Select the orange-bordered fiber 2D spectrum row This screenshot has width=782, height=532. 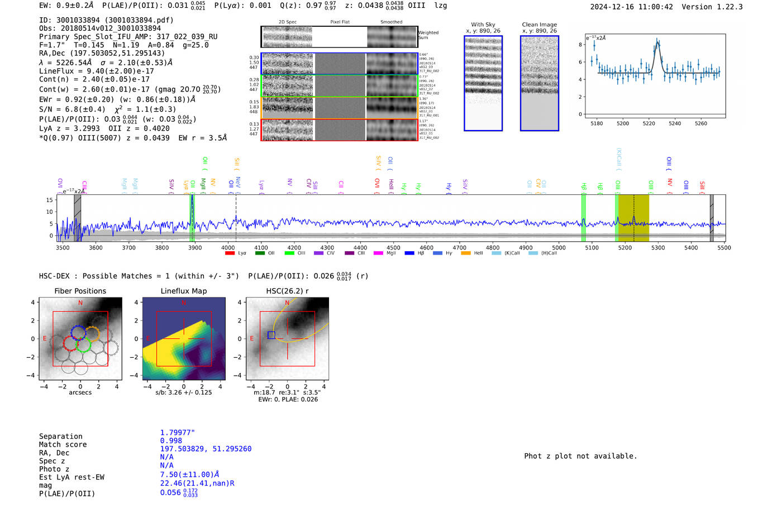coord(339,108)
